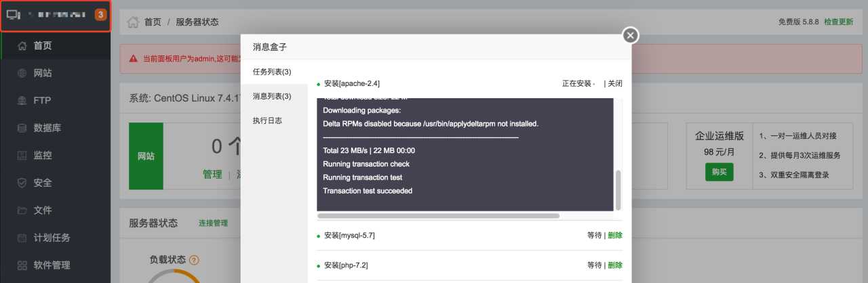868x283 pixels.
Task: Click the home icon in sidebar
Action: (x=22, y=46)
